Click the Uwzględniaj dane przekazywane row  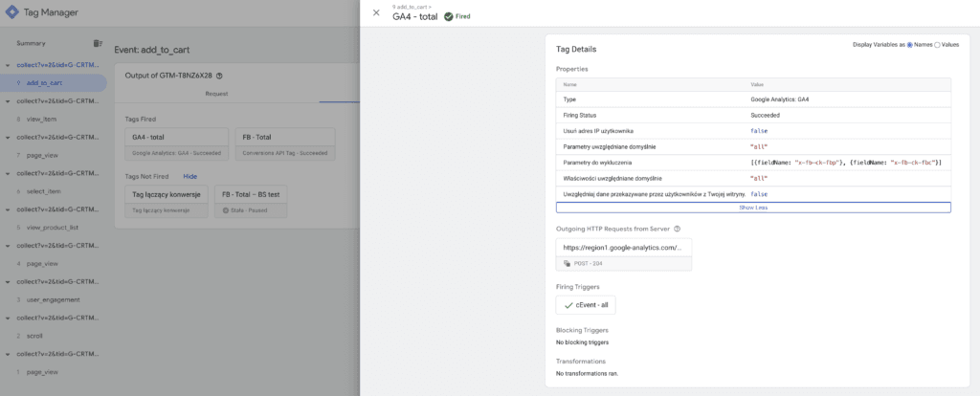click(753, 194)
